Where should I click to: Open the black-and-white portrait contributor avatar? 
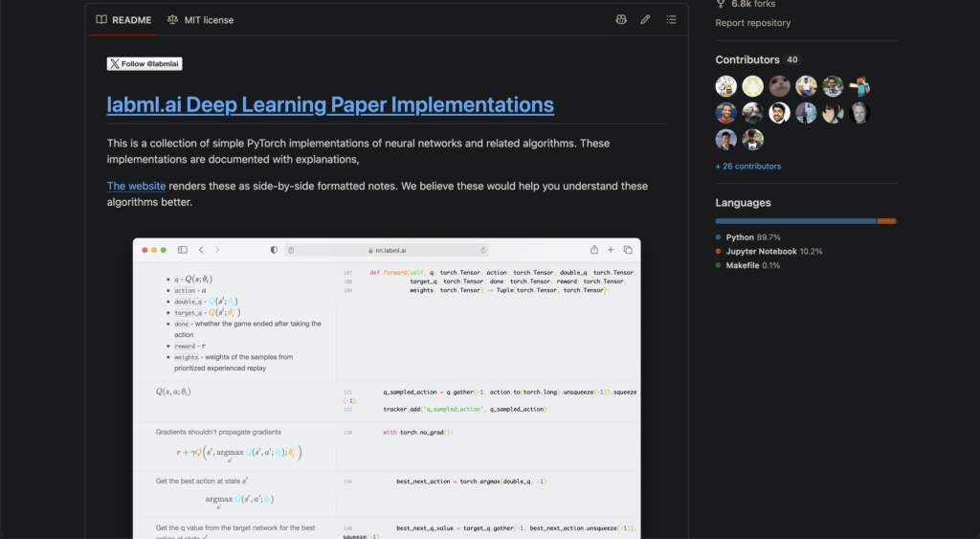tap(859, 113)
